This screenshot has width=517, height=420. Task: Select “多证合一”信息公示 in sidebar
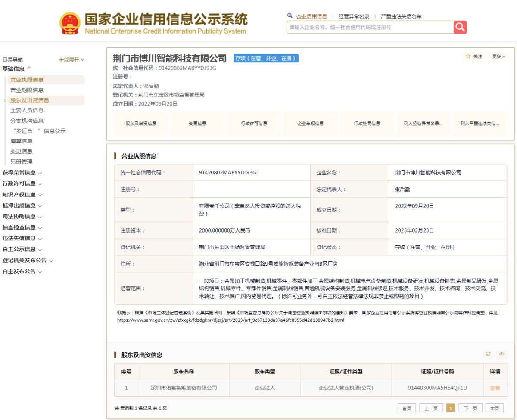(x=39, y=131)
